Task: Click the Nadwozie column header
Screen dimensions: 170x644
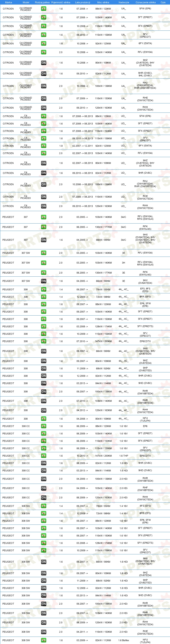Action: click(124, 2)
